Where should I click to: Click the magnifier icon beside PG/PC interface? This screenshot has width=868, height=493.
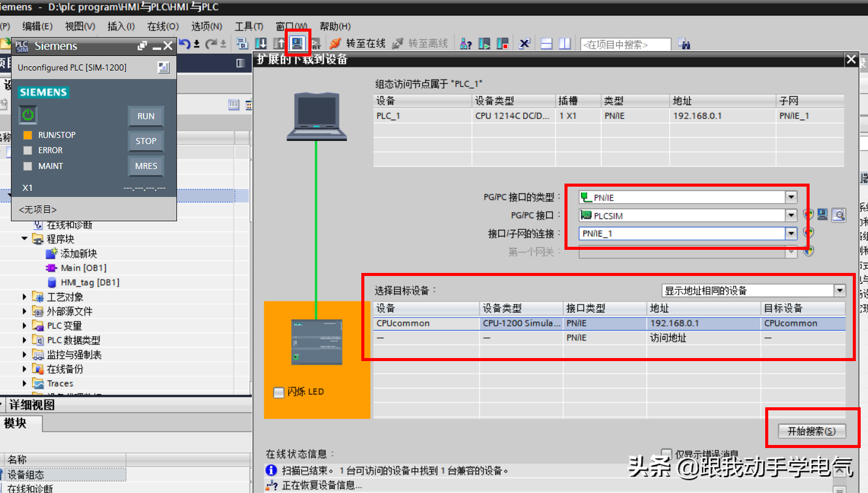[839, 215]
